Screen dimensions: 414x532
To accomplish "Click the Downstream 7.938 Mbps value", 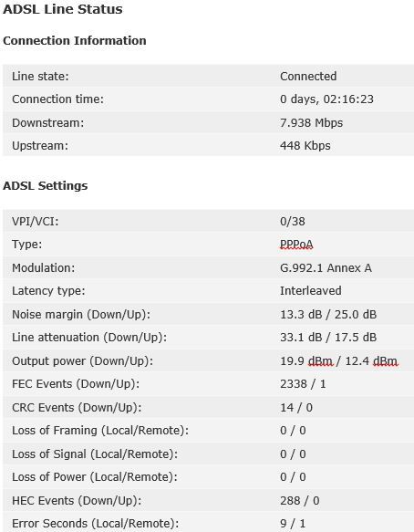I will 311,123.
